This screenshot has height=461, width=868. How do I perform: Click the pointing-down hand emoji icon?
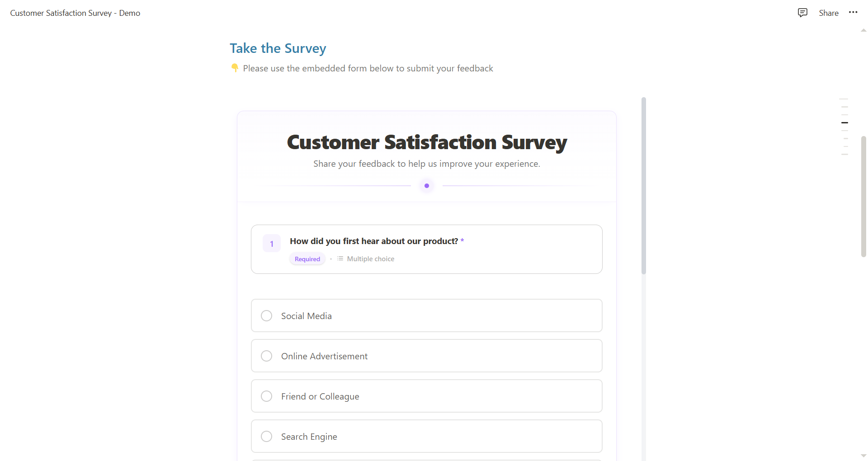tap(235, 68)
